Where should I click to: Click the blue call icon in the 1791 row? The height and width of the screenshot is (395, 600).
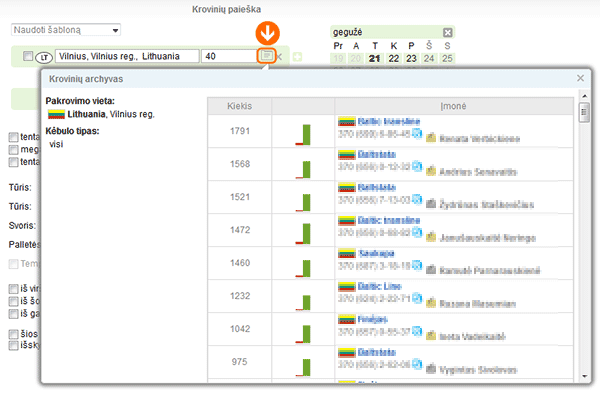[417, 134]
